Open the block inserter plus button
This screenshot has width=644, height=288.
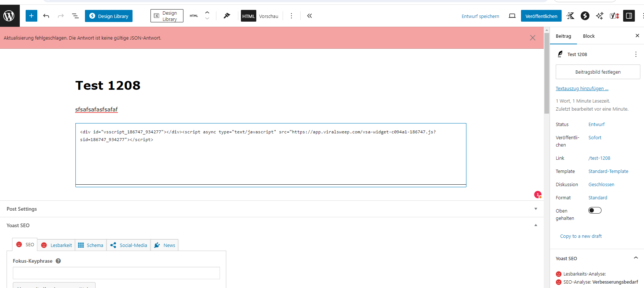[31, 16]
